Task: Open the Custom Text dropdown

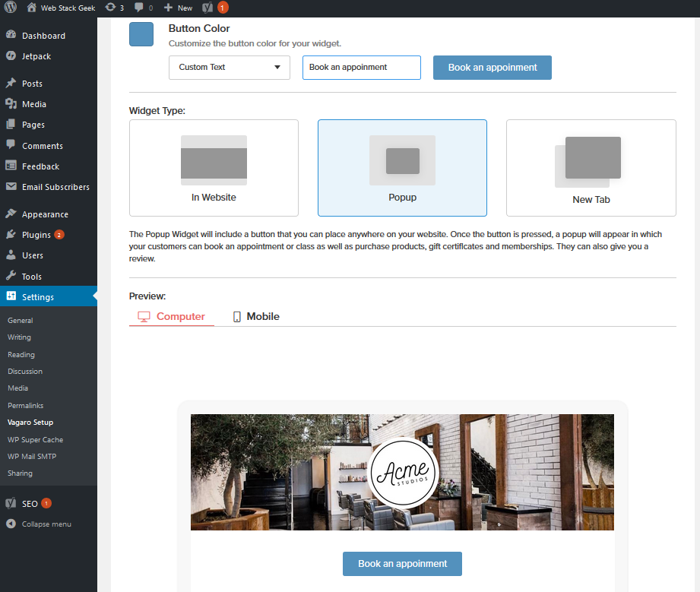Action: click(230, 68)
